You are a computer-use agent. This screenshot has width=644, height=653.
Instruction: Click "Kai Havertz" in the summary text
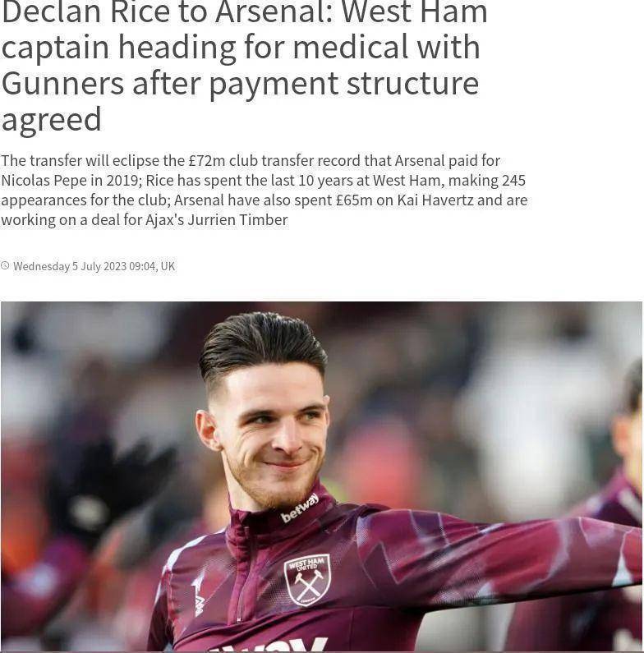point(435,200)
